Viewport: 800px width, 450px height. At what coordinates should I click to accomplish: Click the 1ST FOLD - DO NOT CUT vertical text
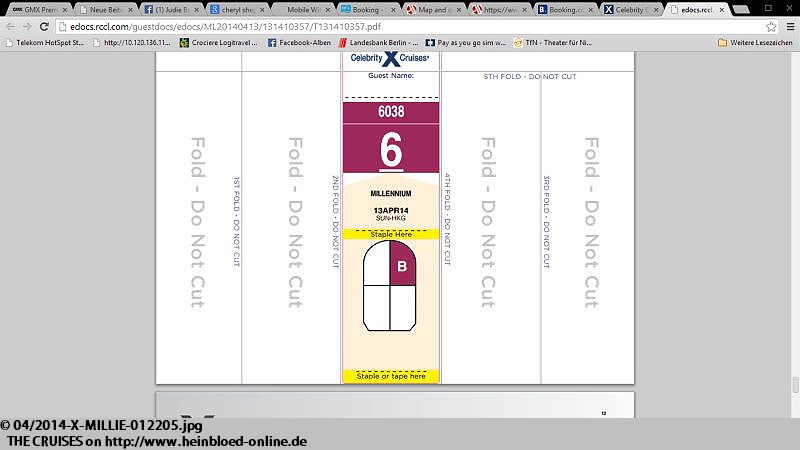point(236,221)
